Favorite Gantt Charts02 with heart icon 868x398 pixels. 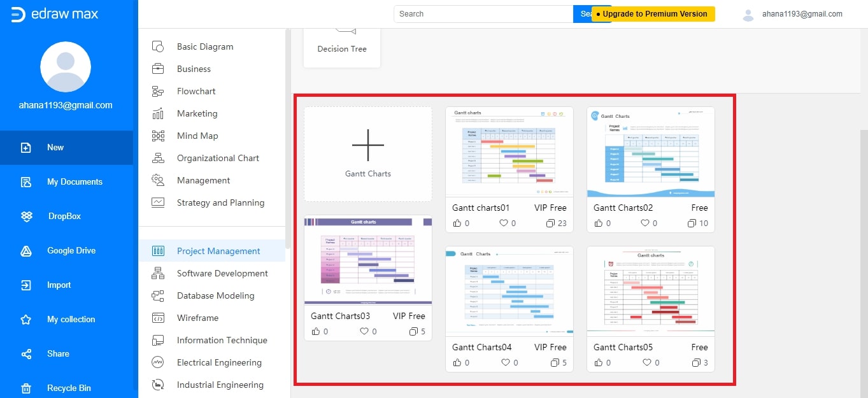644,224
